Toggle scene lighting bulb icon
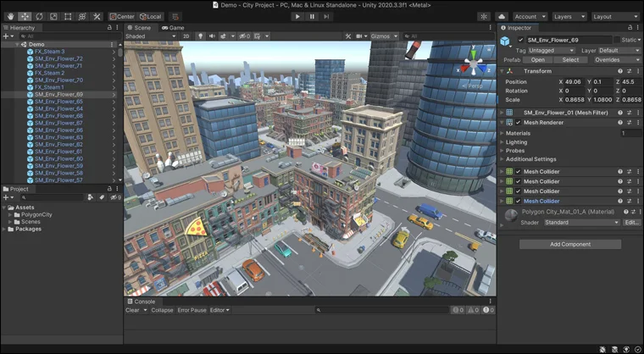The height and width of the screenshot is (354, 644). 201,36
